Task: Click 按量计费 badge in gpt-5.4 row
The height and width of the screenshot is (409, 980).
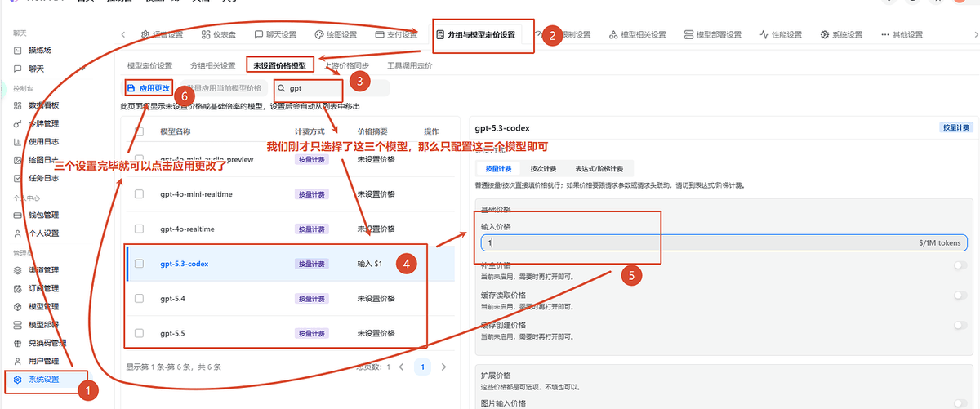Action: pos(310,299)
